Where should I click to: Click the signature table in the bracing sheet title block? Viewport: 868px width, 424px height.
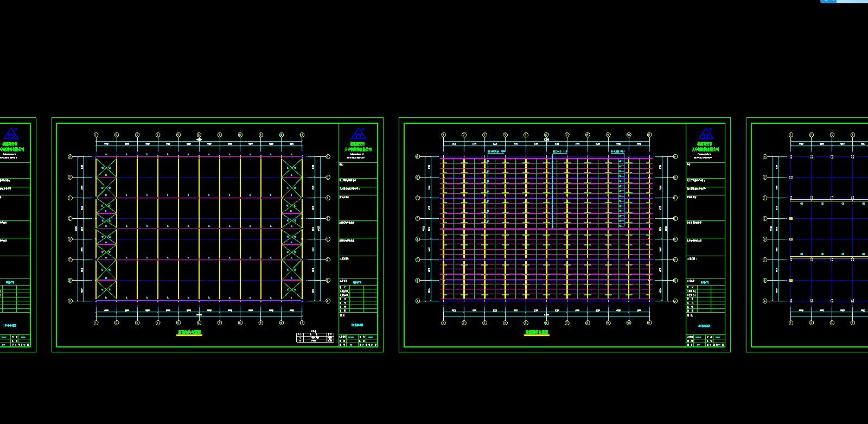point(358,298)
